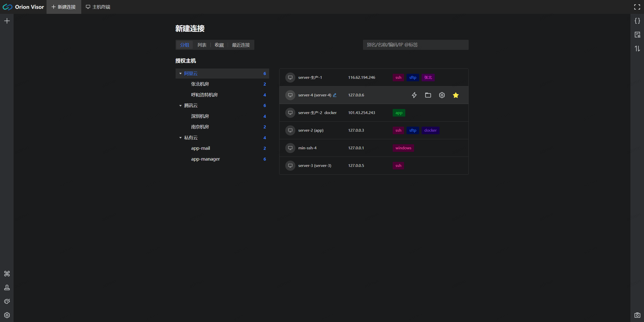Switch to the 列表 view tab
The width and height of the screenshot is (644, 322).
pos(202,45)
